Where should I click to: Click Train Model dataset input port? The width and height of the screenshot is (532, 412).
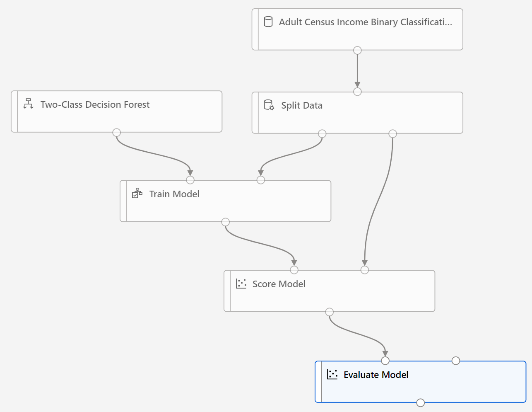261,180
